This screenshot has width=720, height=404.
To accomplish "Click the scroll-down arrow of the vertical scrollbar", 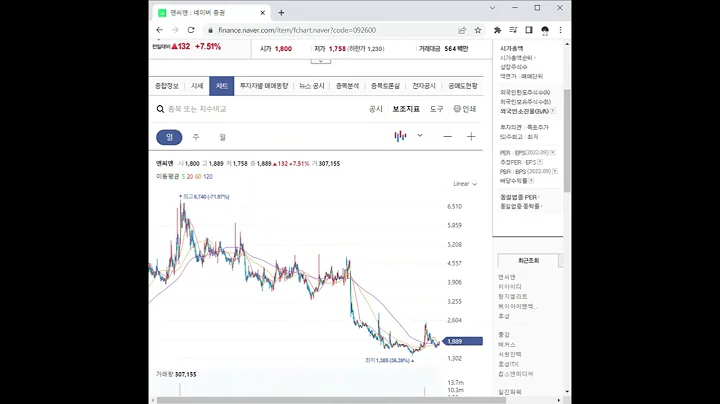I will point(567,392).
